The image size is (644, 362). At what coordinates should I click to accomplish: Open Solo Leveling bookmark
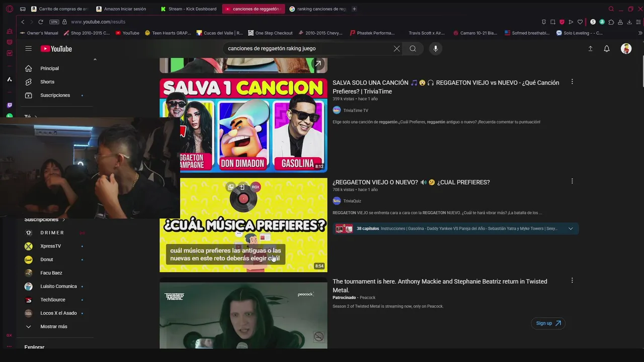pyautogui.click(x=579, y=33)
